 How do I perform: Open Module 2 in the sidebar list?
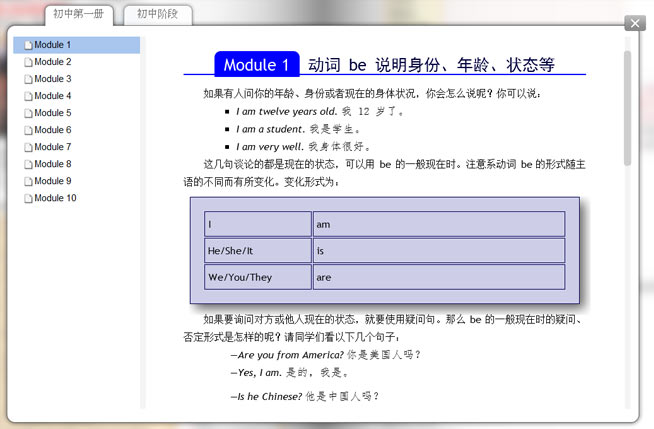(53, 62)
